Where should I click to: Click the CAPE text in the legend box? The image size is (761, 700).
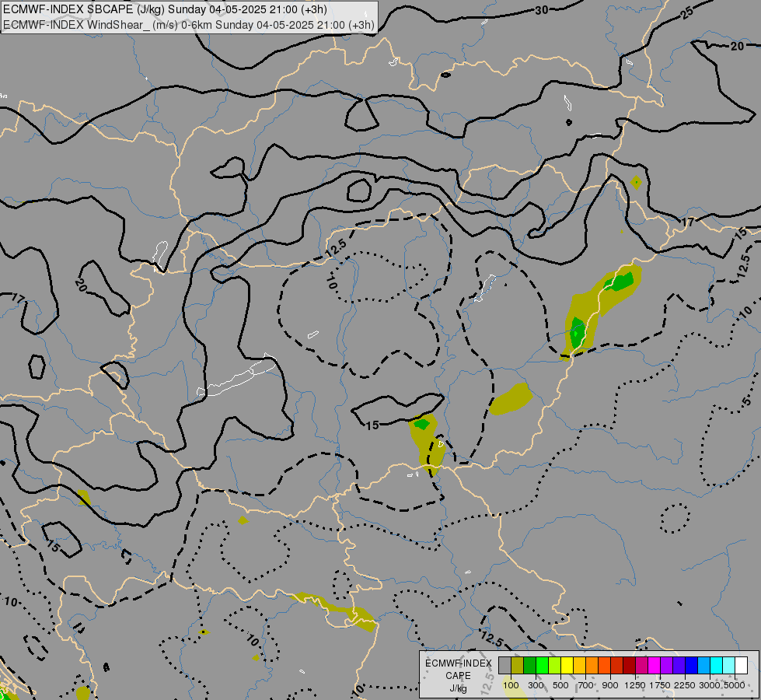tap(458, 676)
